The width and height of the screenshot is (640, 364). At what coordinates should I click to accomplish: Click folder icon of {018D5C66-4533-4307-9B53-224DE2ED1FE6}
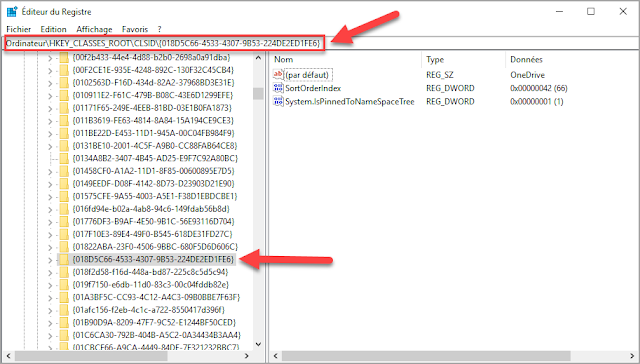[64, 260]
